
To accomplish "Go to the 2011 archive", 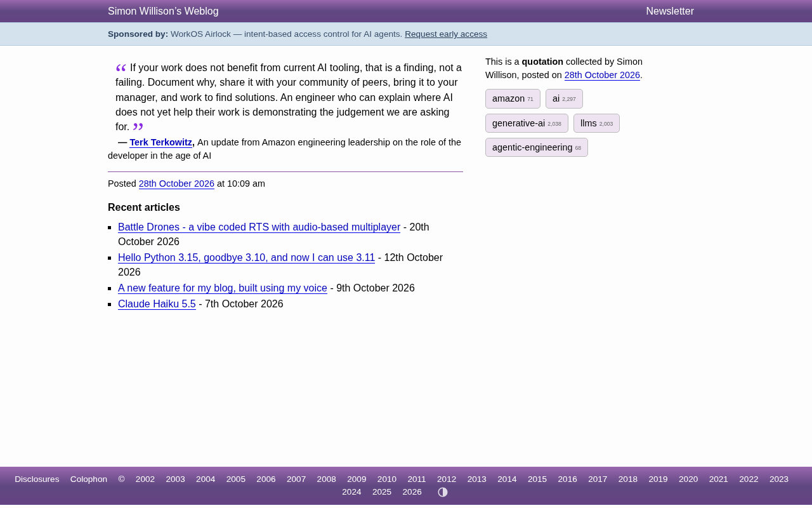I will pos(417,479).
